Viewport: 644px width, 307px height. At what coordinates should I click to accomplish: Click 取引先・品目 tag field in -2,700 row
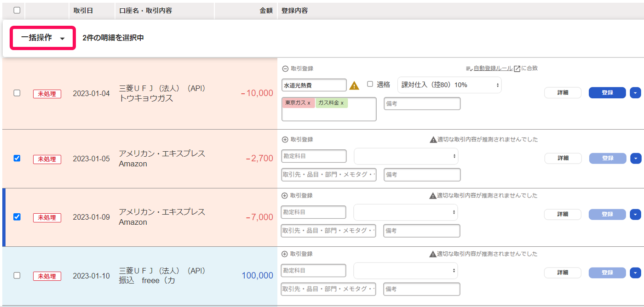point(329,175)
